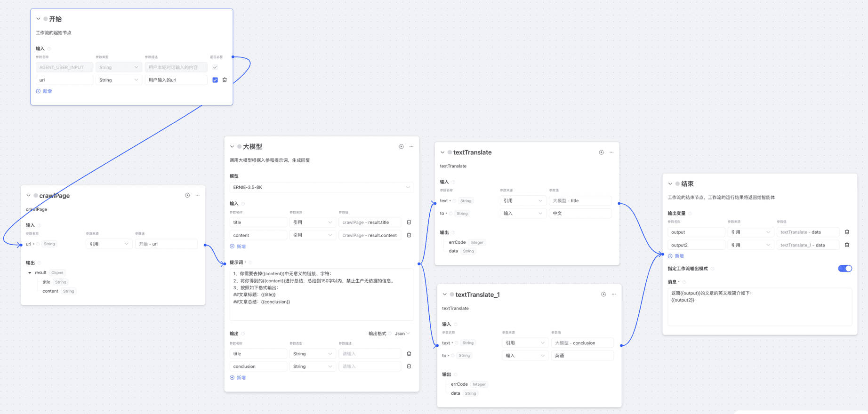Delete the content input row in 大模型

409,235
